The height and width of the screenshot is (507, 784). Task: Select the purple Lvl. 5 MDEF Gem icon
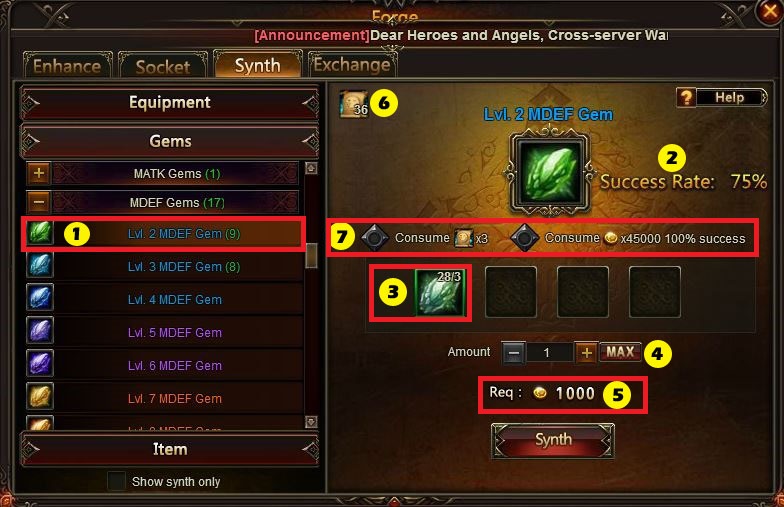pyautogui.click(x=40, y=332)
